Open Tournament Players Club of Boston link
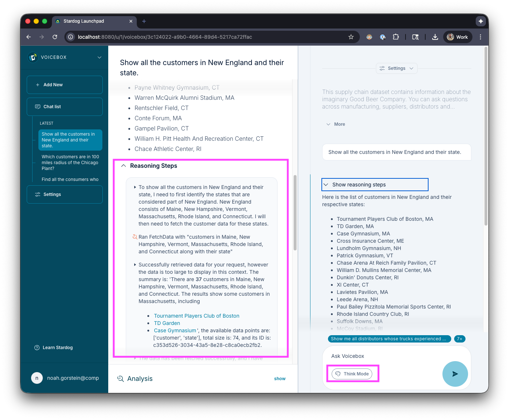 pyautogui.click(x=197, y=316)
